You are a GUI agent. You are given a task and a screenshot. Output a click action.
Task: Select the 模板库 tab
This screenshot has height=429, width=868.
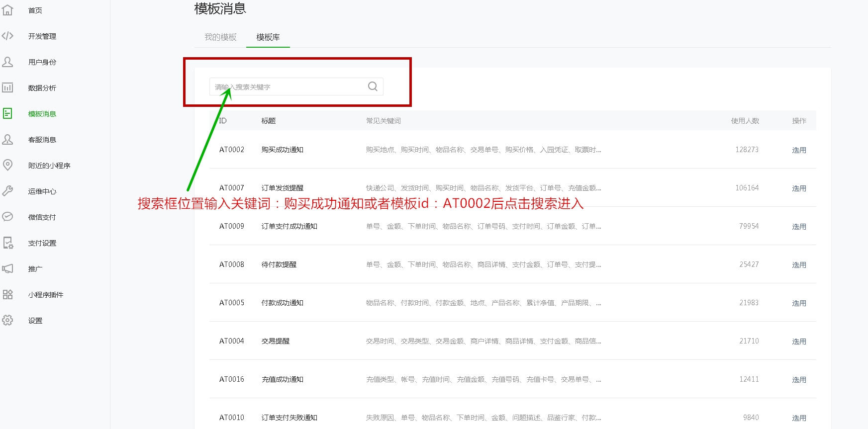(x=268, y=37)
